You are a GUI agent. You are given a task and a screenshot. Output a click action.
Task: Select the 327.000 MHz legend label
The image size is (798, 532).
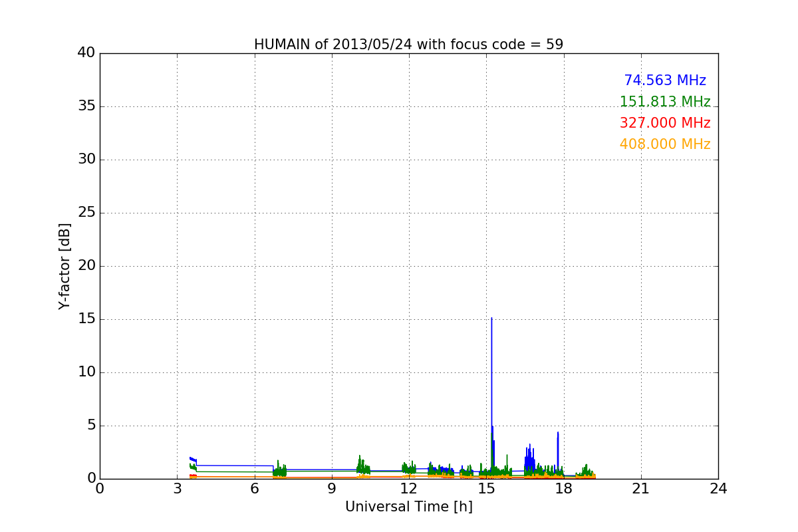pyautogui.click(x=665, y=123)
